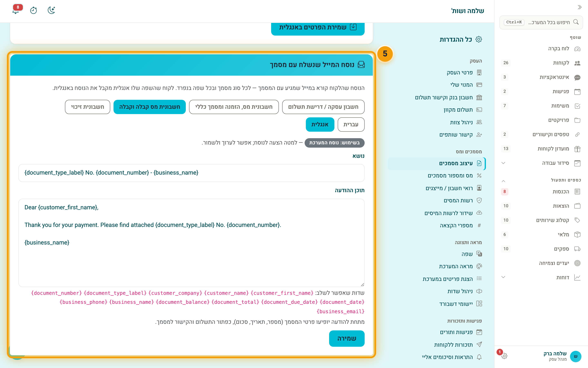
Task: Open מועדון לקוחות gift icon
Action: [x=577, y=149]
